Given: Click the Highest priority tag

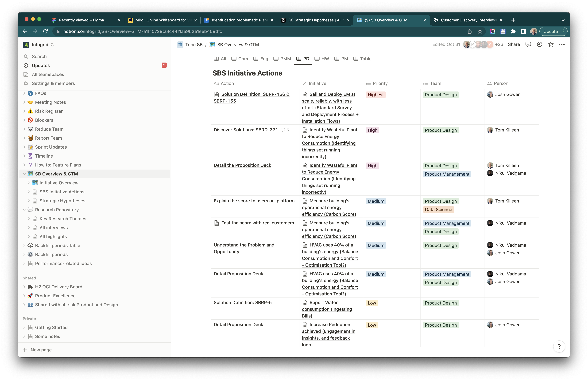Looking at the screenshot, I should [x=375, y=95].
